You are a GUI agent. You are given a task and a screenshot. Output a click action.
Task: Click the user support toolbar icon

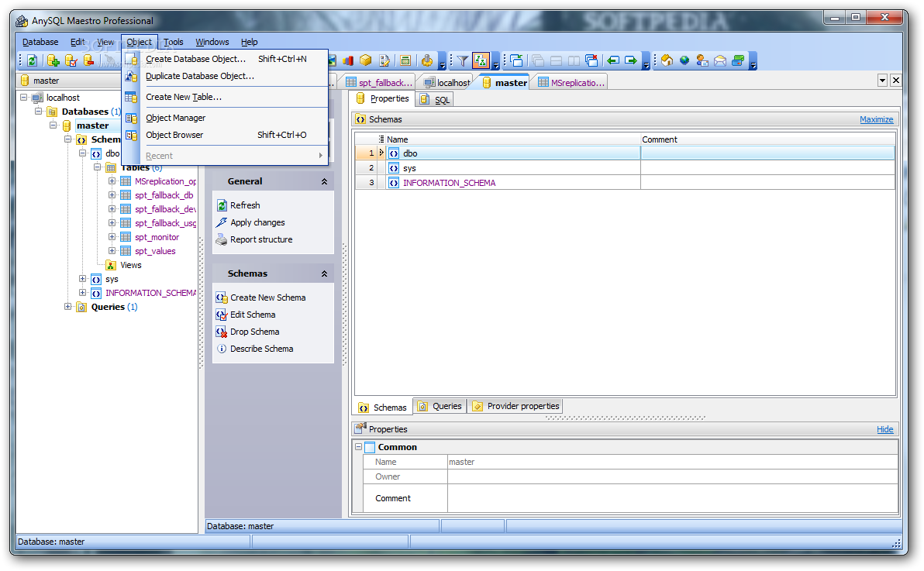click(702, 60)
